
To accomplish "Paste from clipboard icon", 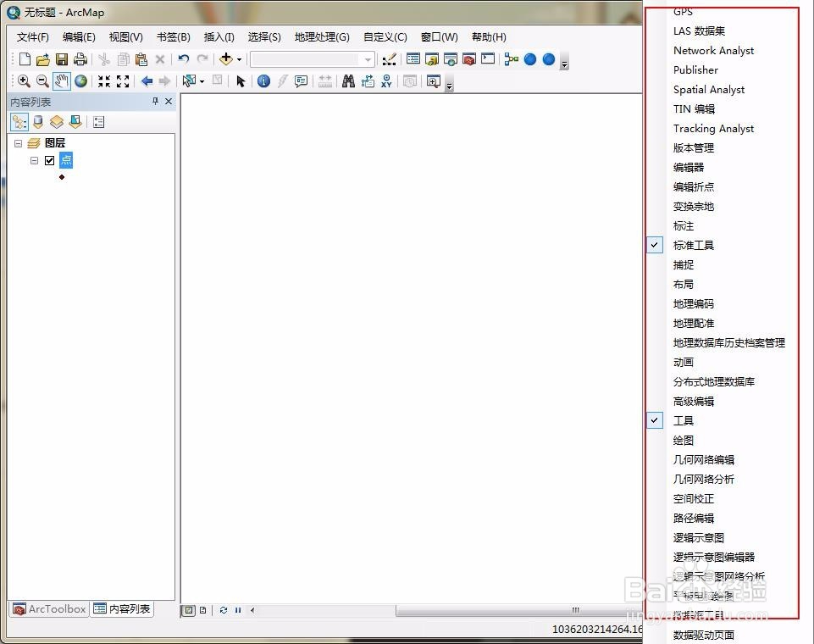I will [141, 59].
